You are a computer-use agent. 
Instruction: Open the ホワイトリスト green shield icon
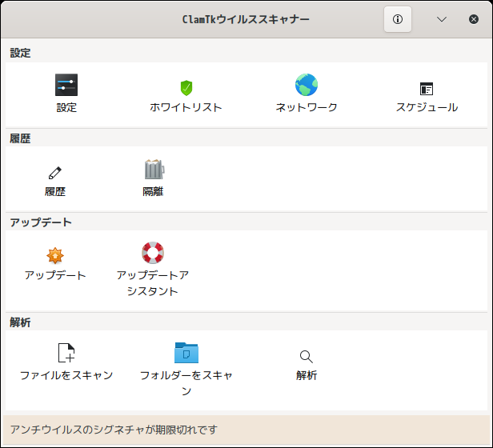tap(186, 88)
